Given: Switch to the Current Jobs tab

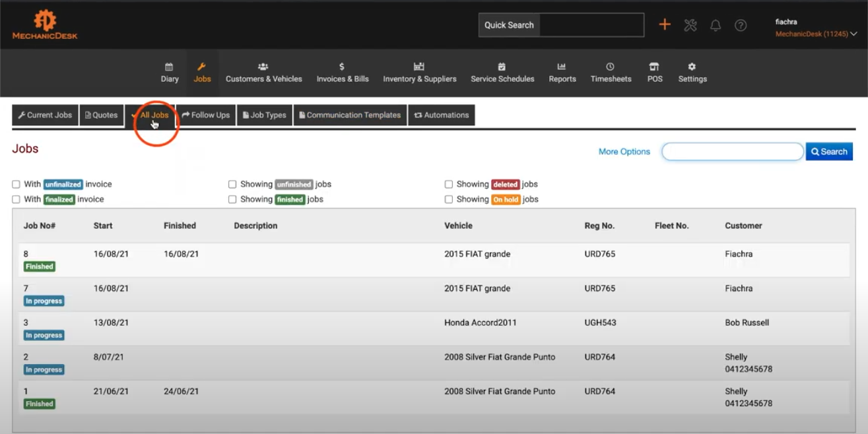Looking at the screenshot, I should pyautogui.click(x=45, y=115).
